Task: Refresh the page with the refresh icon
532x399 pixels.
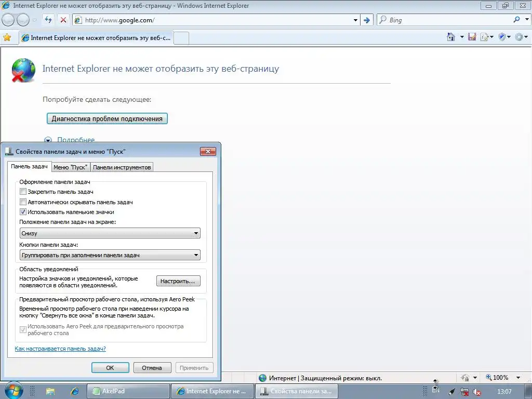Action: tap(48, 20)
